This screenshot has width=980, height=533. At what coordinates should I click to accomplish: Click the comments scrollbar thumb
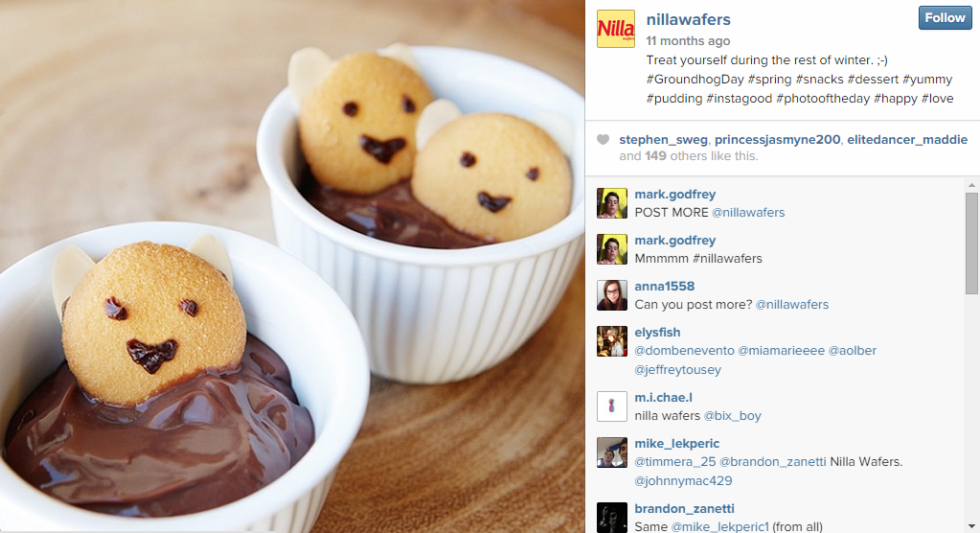971,243
